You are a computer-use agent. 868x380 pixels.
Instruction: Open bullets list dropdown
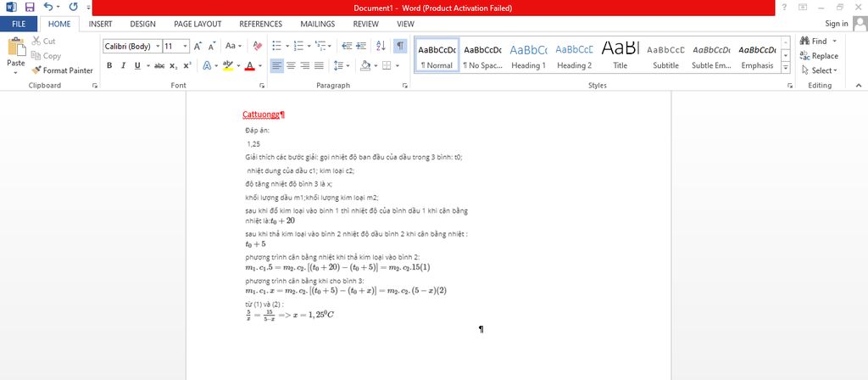pyautogui.click(x=287, y=46)
